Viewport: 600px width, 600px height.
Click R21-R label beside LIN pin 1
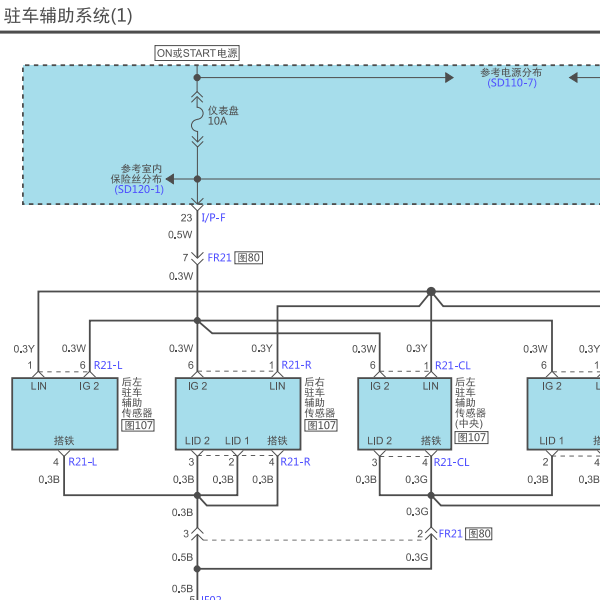click(297, 365)
